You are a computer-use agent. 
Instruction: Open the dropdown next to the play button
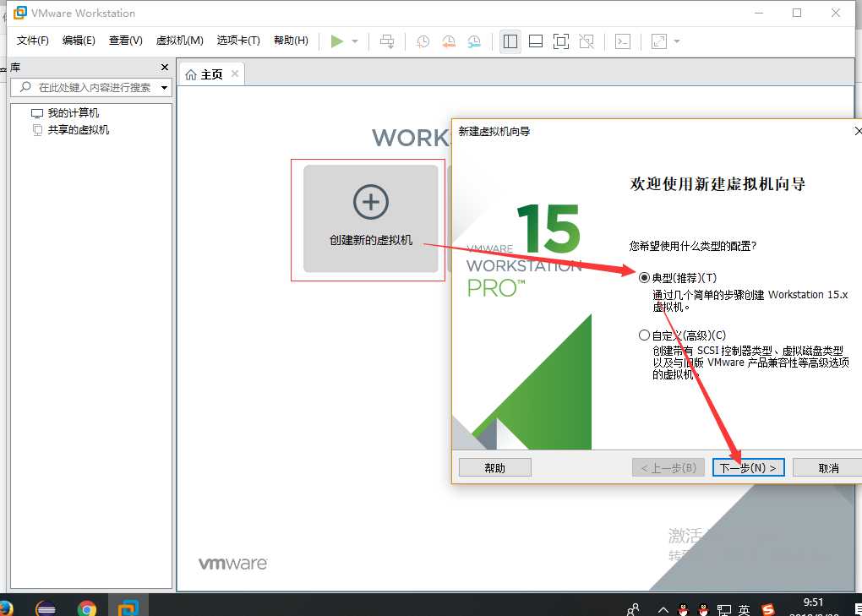click(x=355, y=41)
